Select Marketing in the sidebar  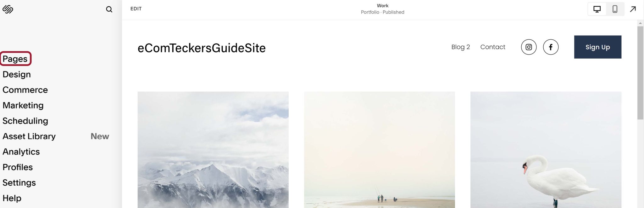[23, 105]
